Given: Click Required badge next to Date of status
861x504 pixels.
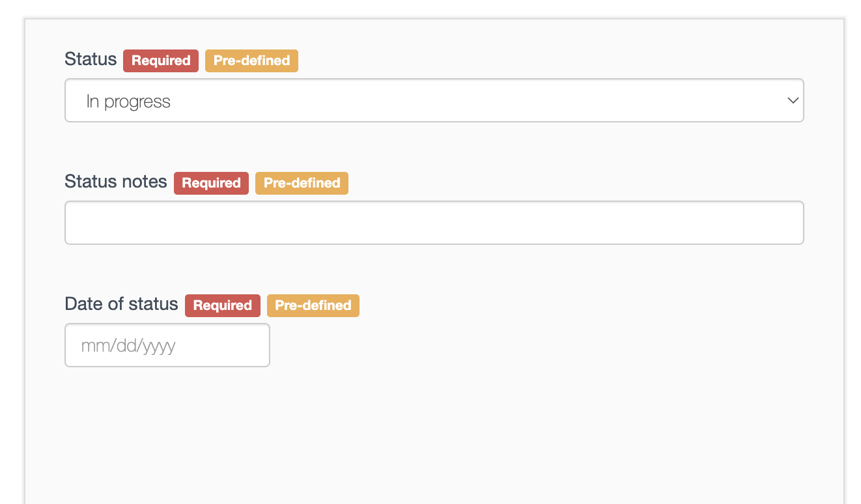Looking at the screenshot, I should point(222,305).
